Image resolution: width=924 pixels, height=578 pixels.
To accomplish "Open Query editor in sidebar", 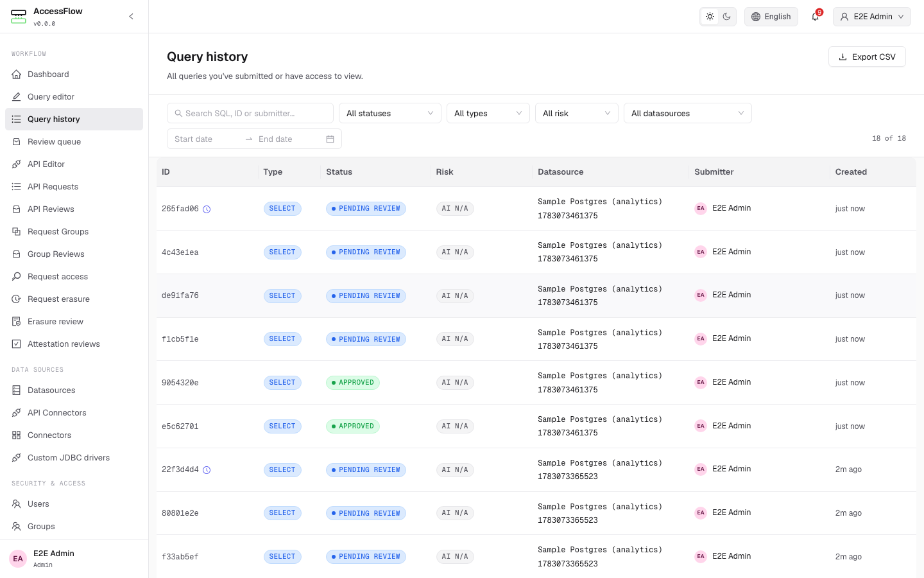I will pyautogui.click(x=74, y=97).
